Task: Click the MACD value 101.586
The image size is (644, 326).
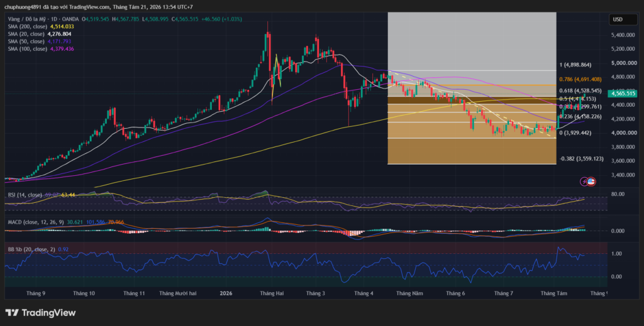Action: coord(96,222)
